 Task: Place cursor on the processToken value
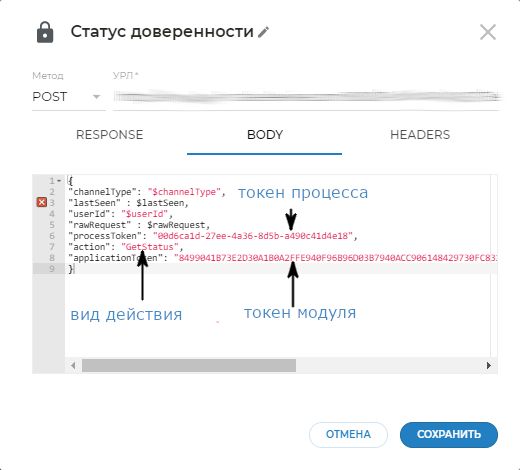click(255, 236)
